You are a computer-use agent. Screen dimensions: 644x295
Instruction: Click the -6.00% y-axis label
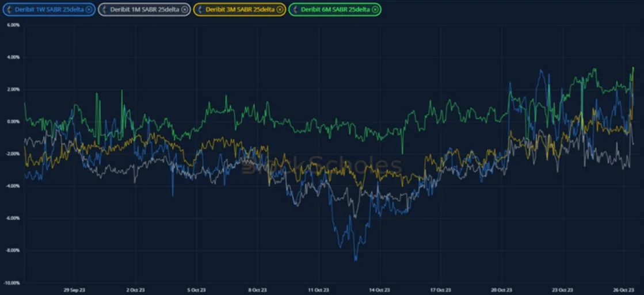pyautogui.click(x=13, y=219)
